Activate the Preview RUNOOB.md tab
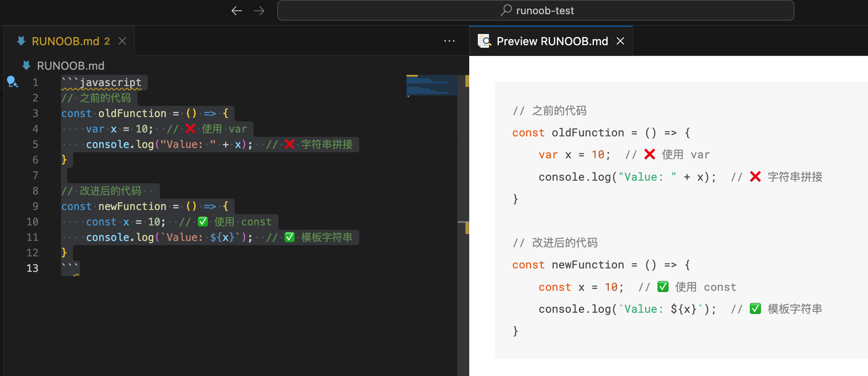Image resolution: width=868 pixels, height=376 pixels. click(552, 41)
